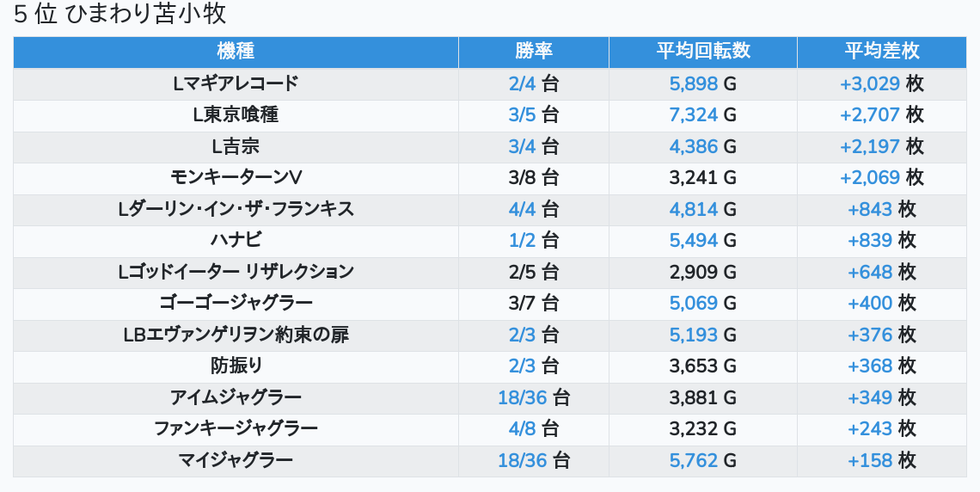The image size is (980, 492).
Task: Click the +839 枚 value
Action: coord(882,240)
